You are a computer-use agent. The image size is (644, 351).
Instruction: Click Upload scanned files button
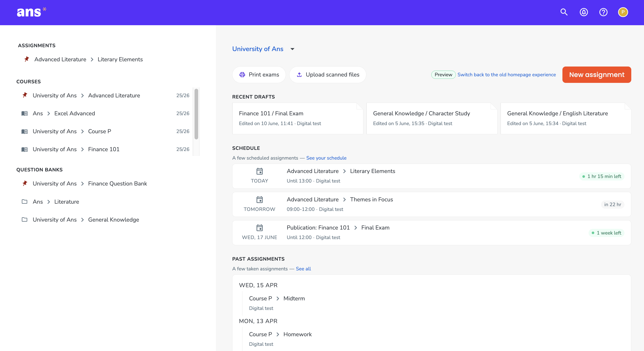328,75
